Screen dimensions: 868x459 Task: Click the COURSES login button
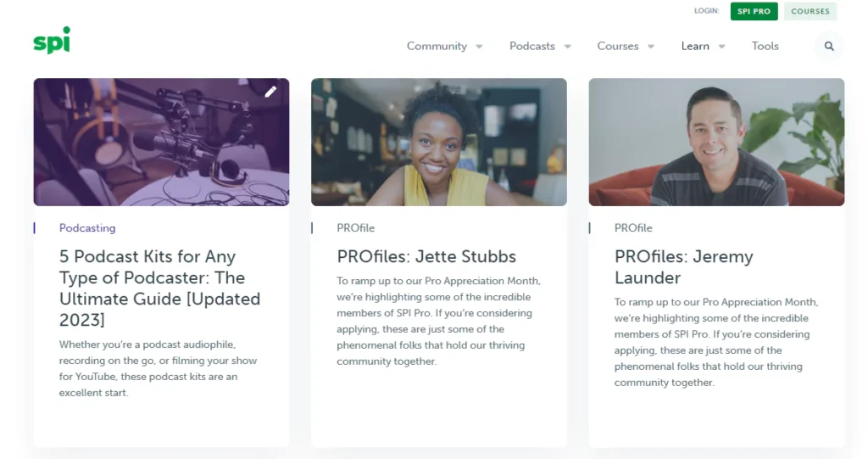pos(810,11)
